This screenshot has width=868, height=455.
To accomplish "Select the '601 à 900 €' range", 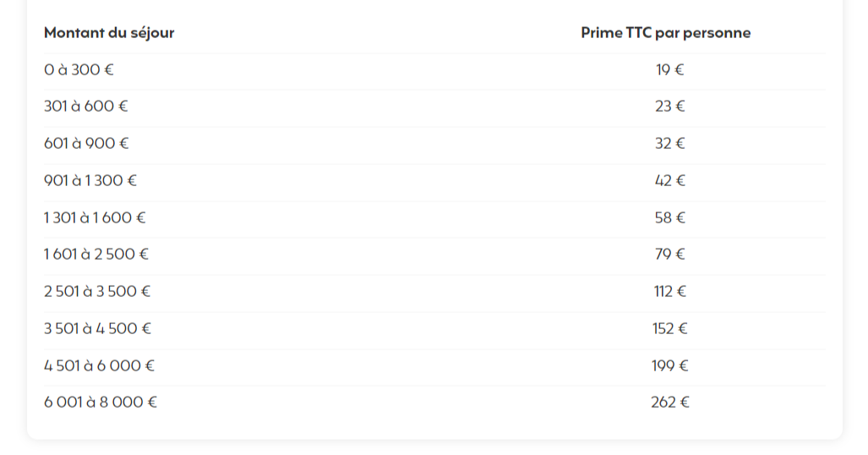I will point(86,144).
